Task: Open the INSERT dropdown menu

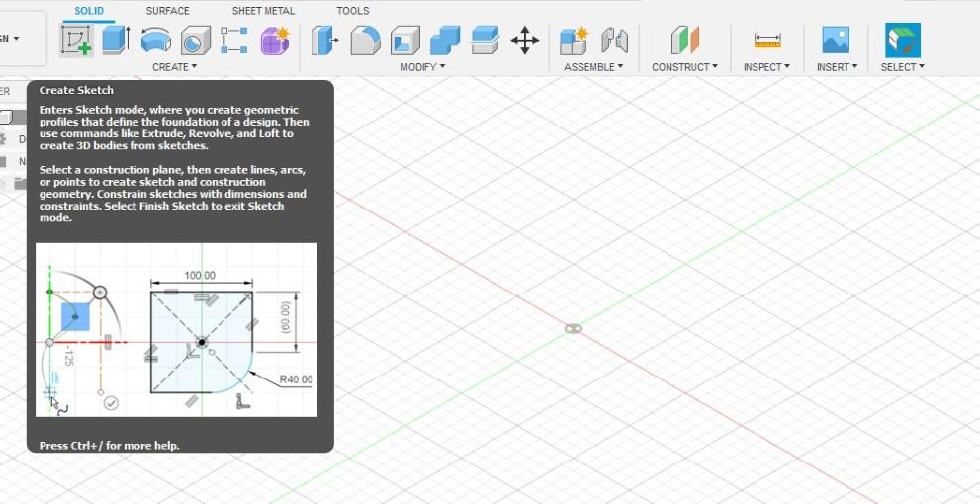Action: [838, 67]
